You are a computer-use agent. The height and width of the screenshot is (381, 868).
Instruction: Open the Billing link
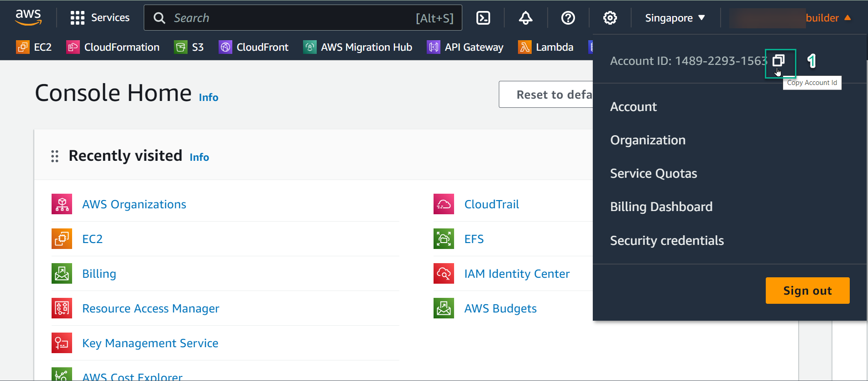point(99,274)
